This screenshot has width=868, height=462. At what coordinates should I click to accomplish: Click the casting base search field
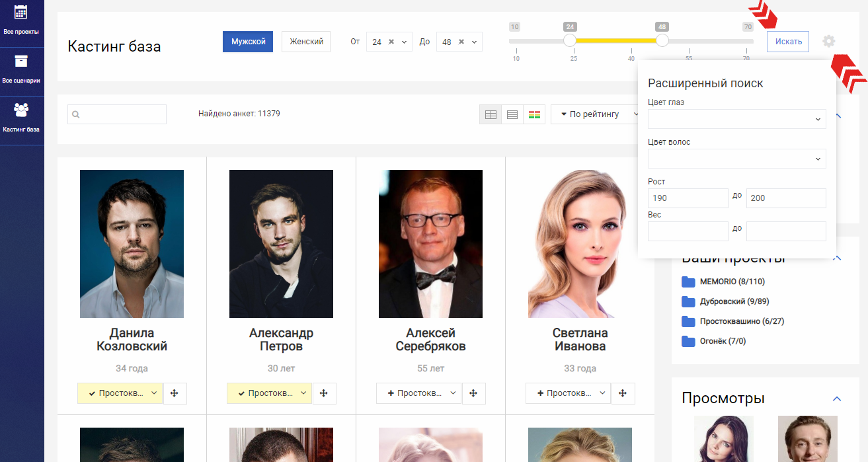click(117, 114)
